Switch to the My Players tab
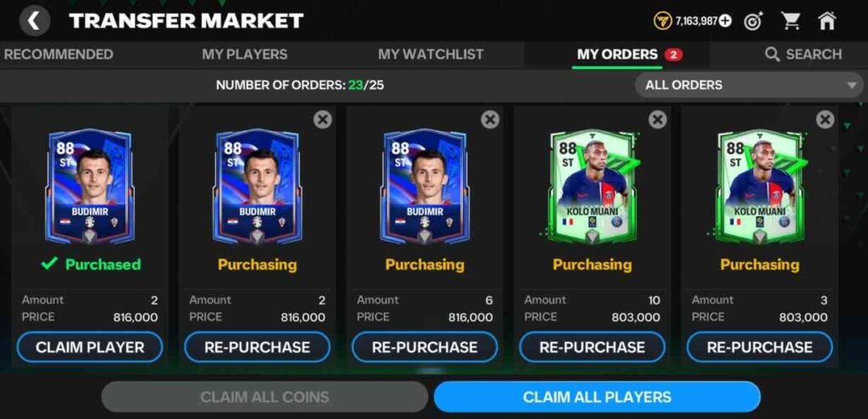The image size is (868, 419). (245, 54)
